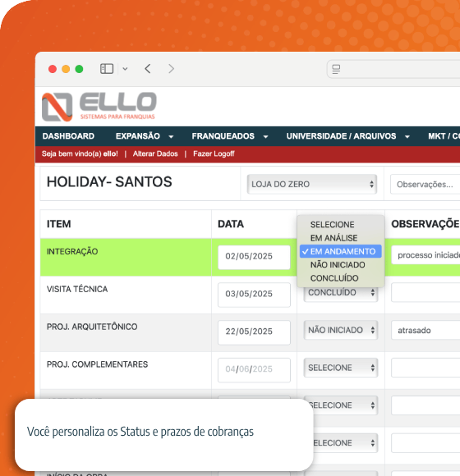Open status dropdown for PROJ. ARQUITETÔNICO
The image size is (460, 476).
click(341, 330)
